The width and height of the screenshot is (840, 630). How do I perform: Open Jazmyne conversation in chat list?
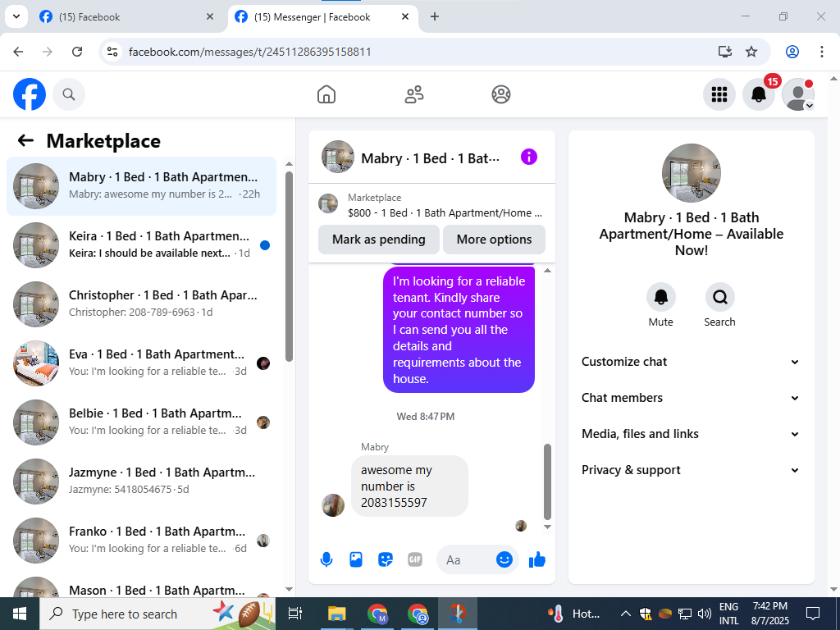[141, 481]
